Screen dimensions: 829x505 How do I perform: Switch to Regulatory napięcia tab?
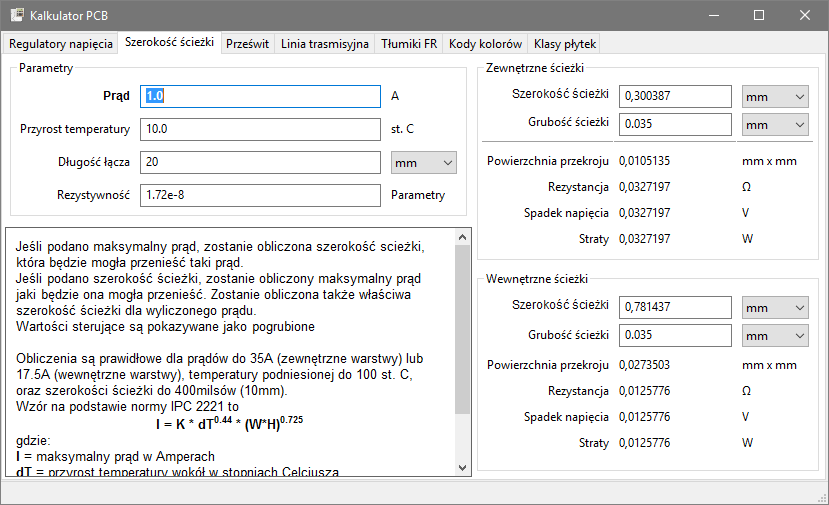tap(60, 44)
